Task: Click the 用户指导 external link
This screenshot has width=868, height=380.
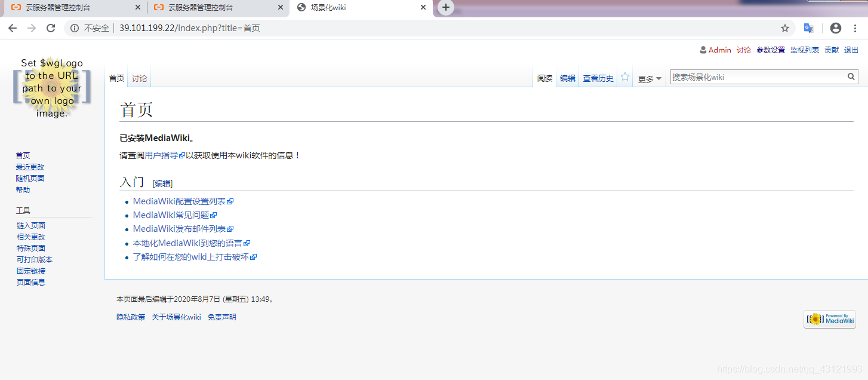Action: tap(165, 155)
